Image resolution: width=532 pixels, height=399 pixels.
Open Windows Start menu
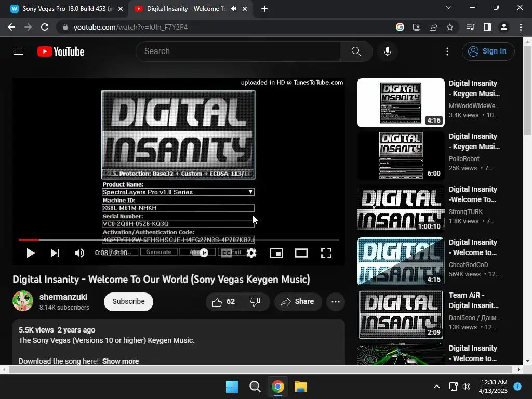coord(232,387)
